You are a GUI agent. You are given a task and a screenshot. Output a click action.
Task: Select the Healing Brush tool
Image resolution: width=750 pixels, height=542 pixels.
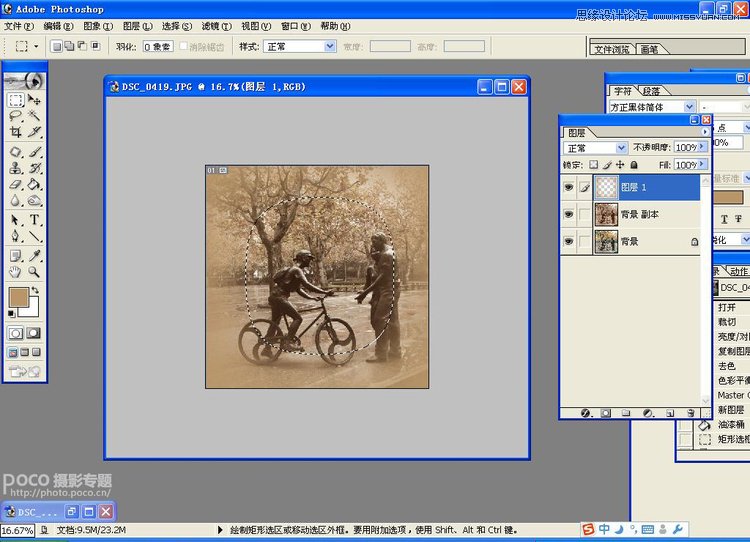[15, 152]
